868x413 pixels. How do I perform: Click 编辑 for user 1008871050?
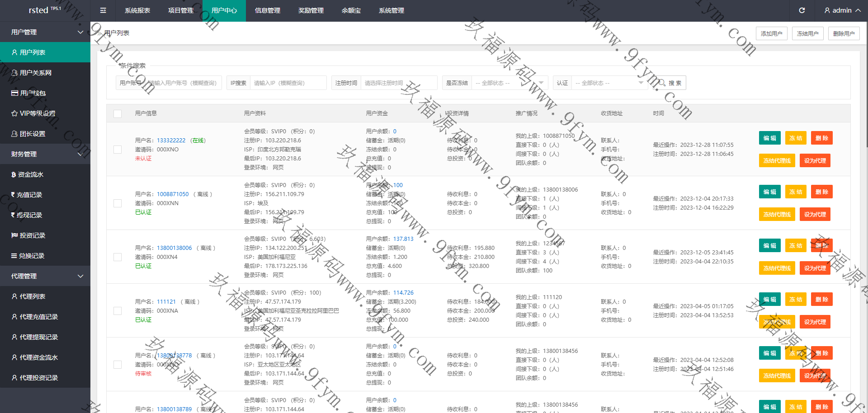coord(769,192)
